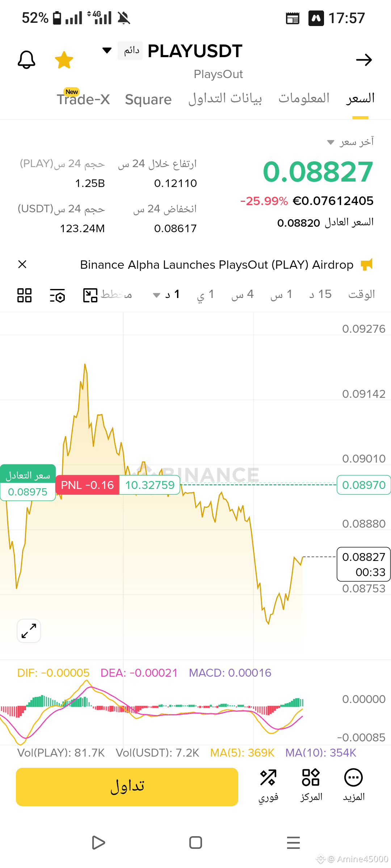Expand the PLAYUSDT pair selector arrow

pyautogui.click(x=107, y=50)
